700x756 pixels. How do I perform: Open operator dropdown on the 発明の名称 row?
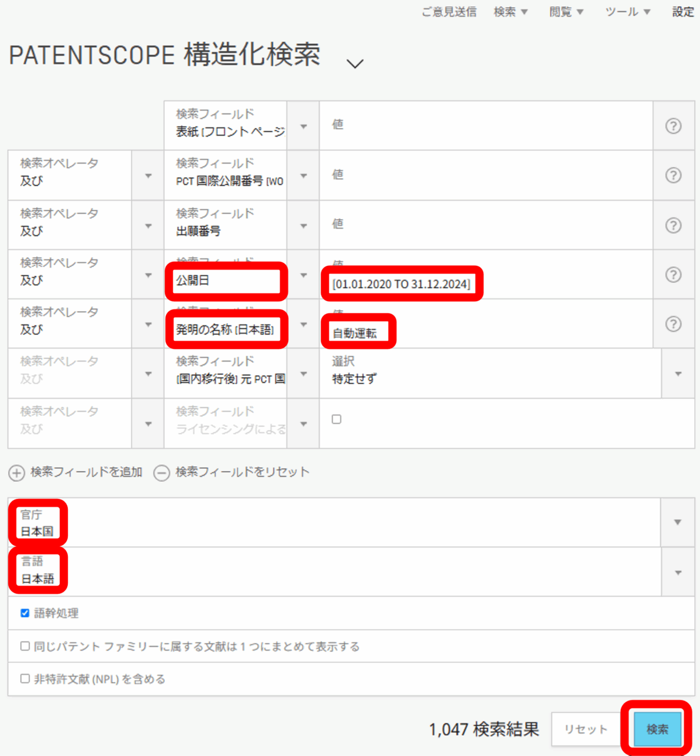point(148,324)
